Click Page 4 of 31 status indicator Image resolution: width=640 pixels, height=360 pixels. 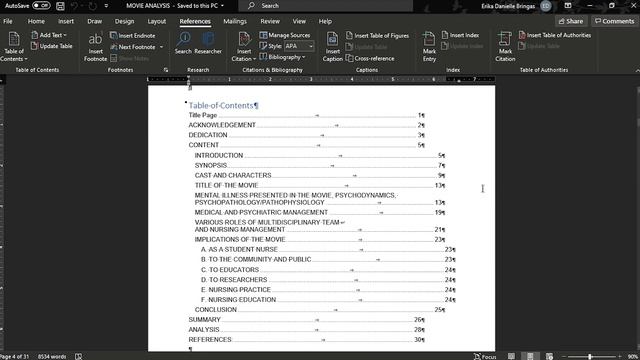click(x=15, y=357)
